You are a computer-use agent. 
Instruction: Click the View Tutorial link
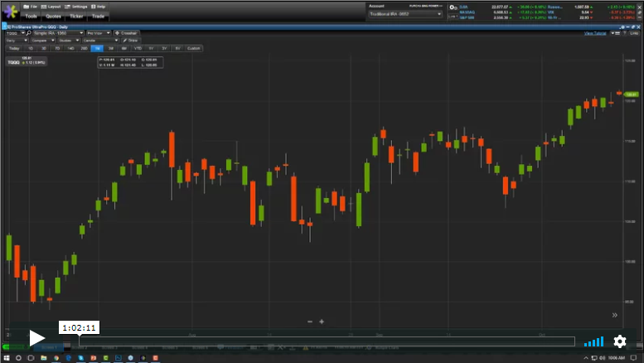pyautogui.click(x=595, y=33)
